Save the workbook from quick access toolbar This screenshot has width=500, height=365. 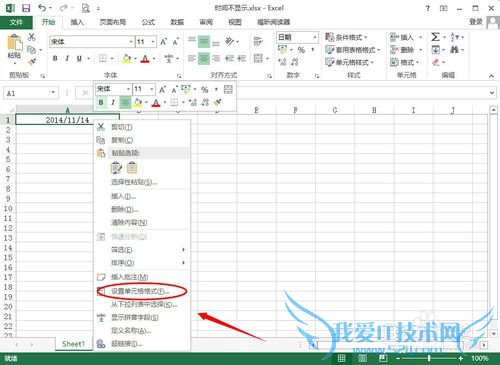pos(26,8)
